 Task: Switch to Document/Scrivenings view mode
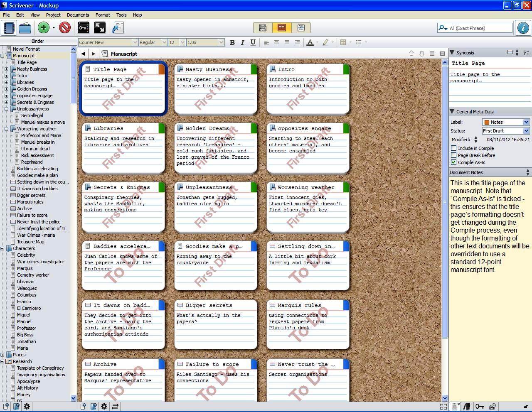[263, 28]
